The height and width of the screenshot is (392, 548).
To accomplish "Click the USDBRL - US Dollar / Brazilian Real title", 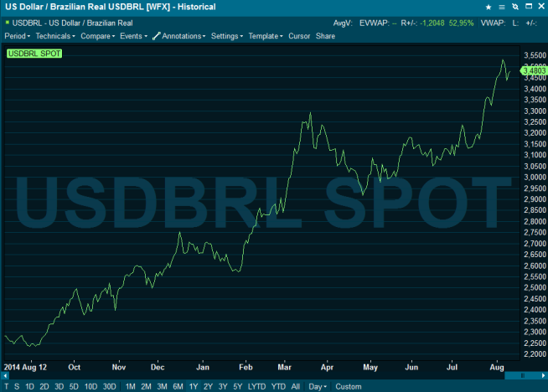I will (x=72, y=23).
